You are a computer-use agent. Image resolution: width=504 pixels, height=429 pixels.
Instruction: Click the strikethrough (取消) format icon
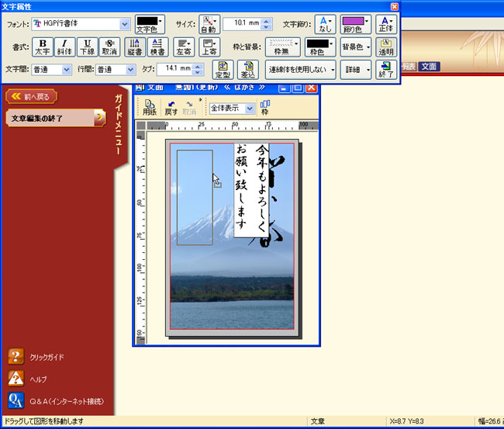tap(109, 47)
